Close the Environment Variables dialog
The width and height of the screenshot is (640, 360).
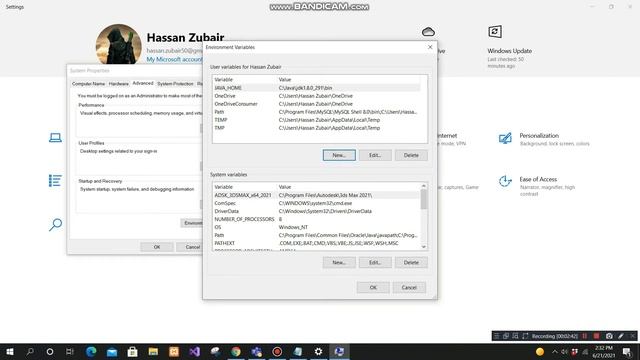[430, 47]
